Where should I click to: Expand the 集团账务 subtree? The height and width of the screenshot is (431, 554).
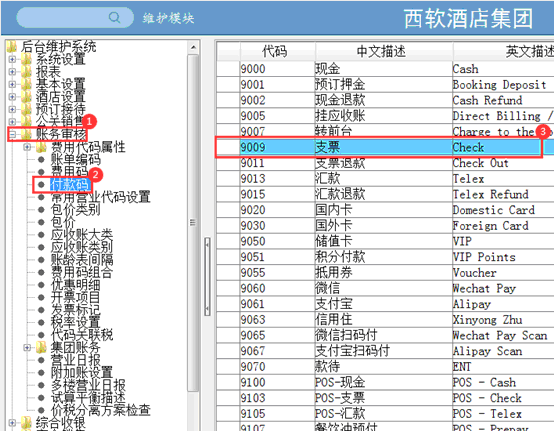[27, 348]
